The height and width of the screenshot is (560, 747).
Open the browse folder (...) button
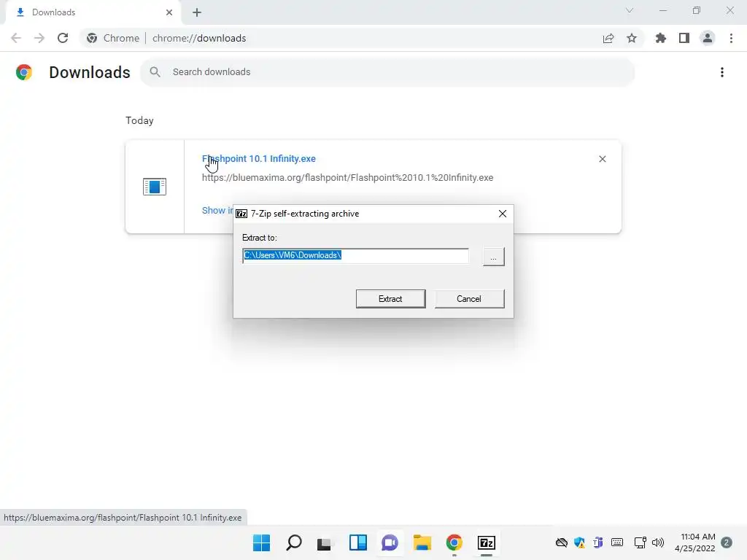494,257
